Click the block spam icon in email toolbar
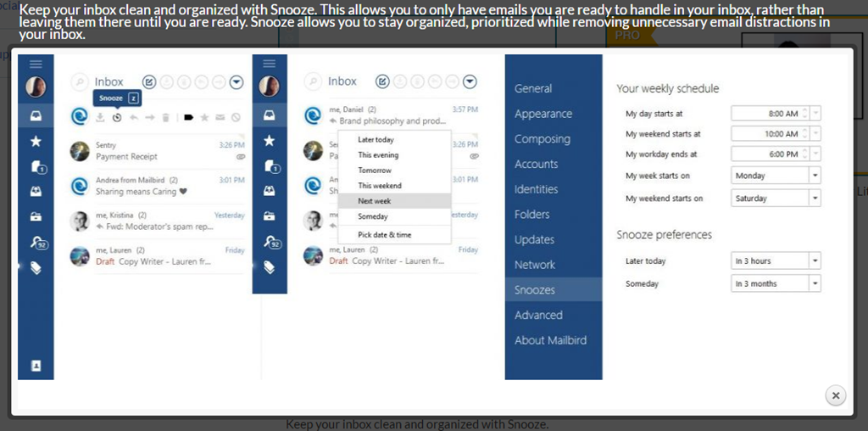Screen dimensions: 868x431 click(236, 117)
